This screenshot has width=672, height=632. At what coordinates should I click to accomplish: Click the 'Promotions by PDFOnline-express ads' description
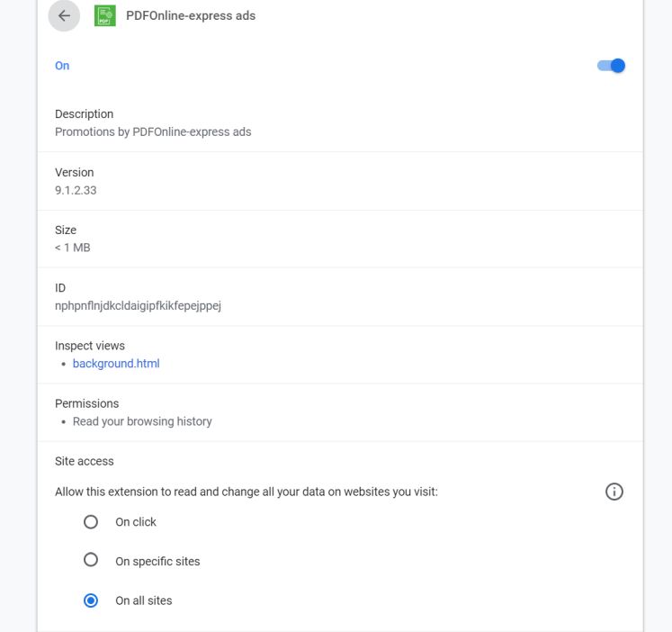point(153,131)
